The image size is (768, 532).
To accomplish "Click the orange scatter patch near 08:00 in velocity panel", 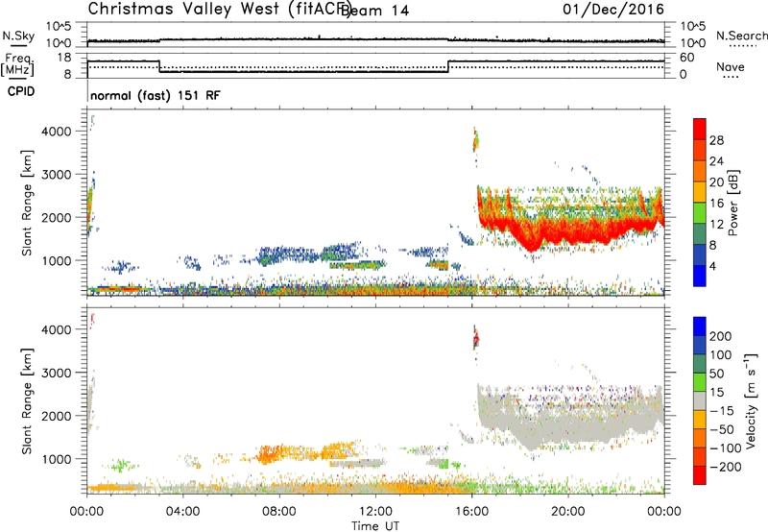I will pos(269,454).
